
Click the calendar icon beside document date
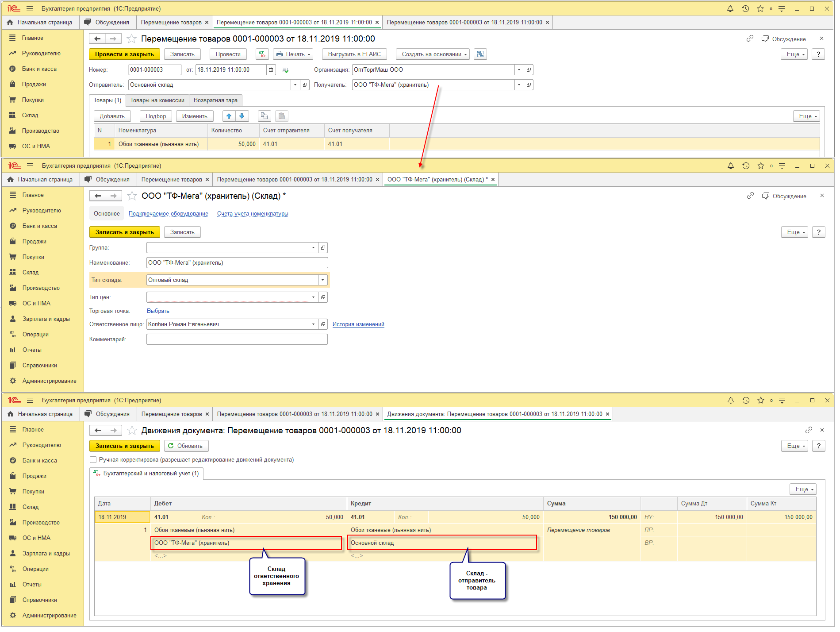[x=271, y=70]
